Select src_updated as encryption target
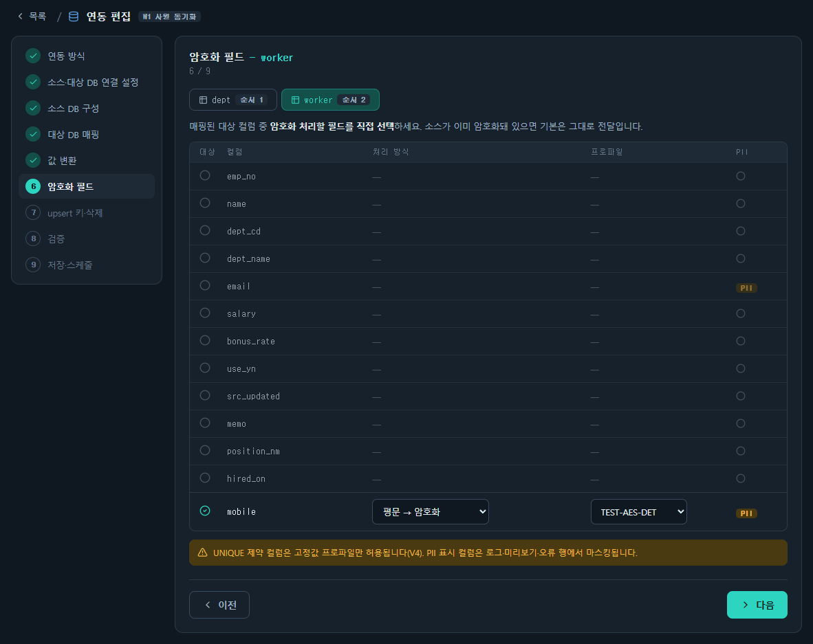This screenshot has width=813, height=644. click(205, 395)
